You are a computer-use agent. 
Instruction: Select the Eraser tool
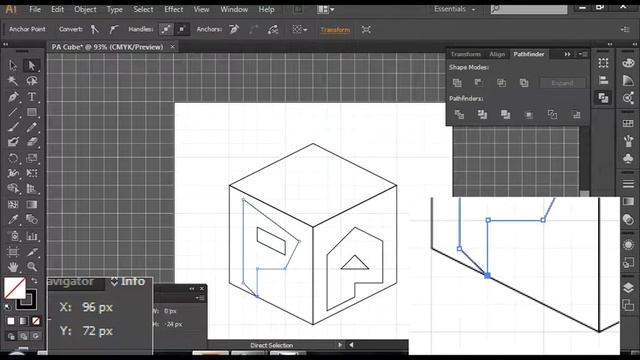(x=31, y=142)
